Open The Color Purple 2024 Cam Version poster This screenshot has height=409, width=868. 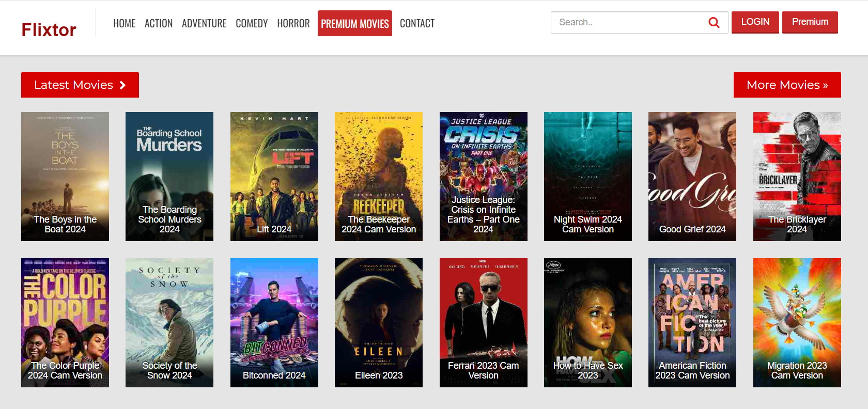coord(65,323)
